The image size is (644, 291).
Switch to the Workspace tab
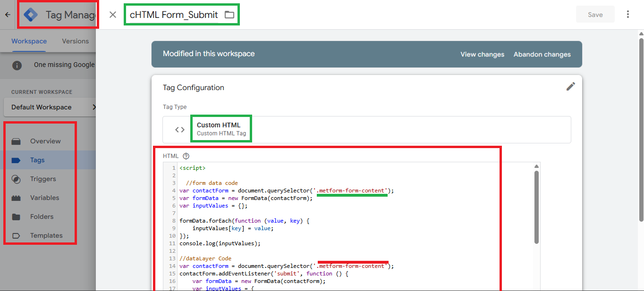pyautogui.click(x=29, y=41)
